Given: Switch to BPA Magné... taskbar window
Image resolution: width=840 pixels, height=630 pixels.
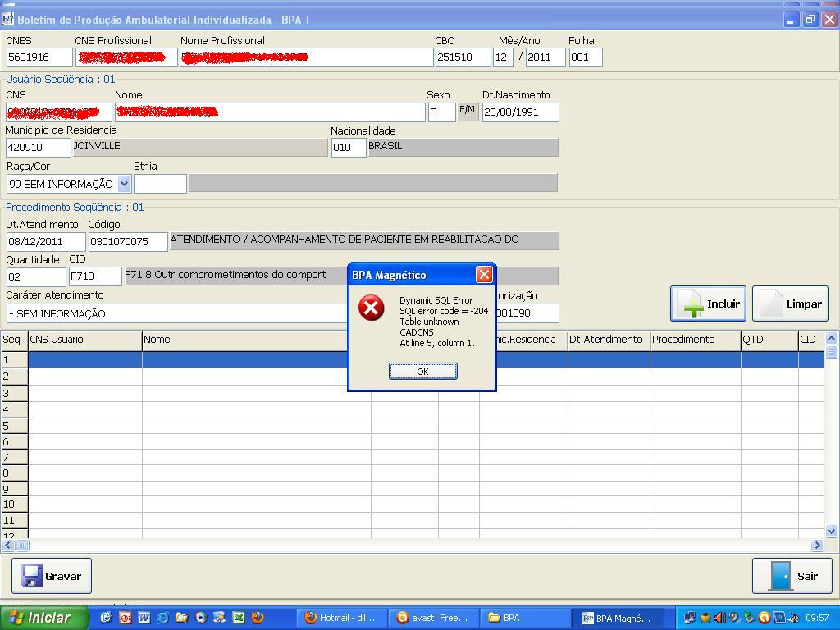Looking at the screenshot, I should coord(618,618).
